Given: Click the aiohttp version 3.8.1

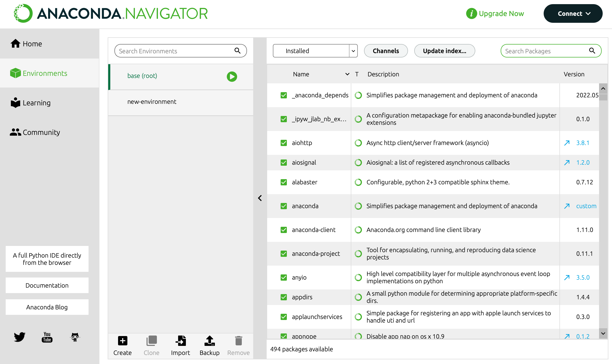Looking at the screenshot, I should (x=583, y=143).
